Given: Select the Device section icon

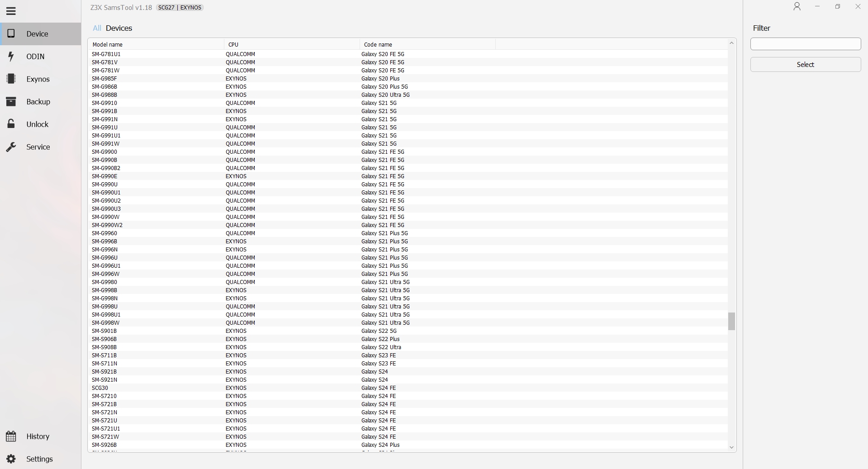Looking at the screenshot, I should click(11, 34).
